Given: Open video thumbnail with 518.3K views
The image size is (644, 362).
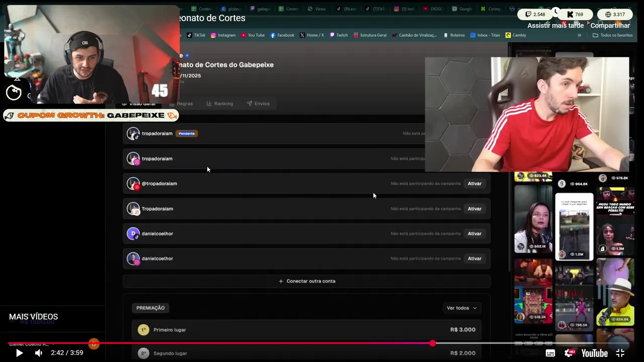Looking at the screenshot, I should click(533, 290).
